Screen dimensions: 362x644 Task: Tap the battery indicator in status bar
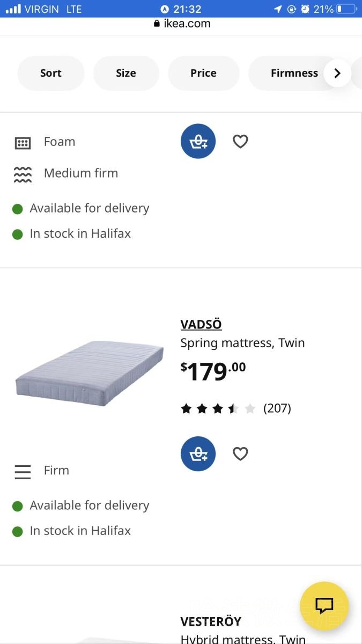[x=346, y=9]
